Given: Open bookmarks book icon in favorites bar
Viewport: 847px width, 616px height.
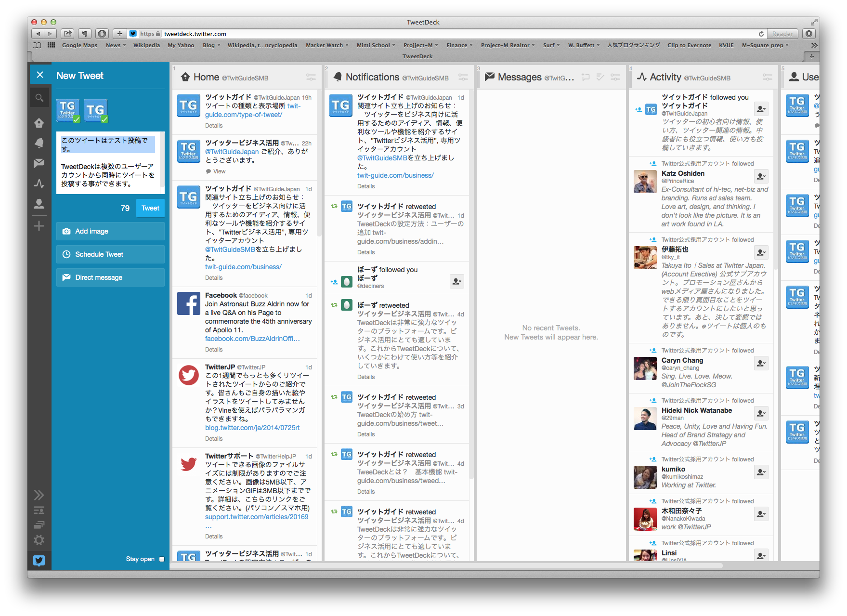Looking at the screenshot, I should coord(37,45).
